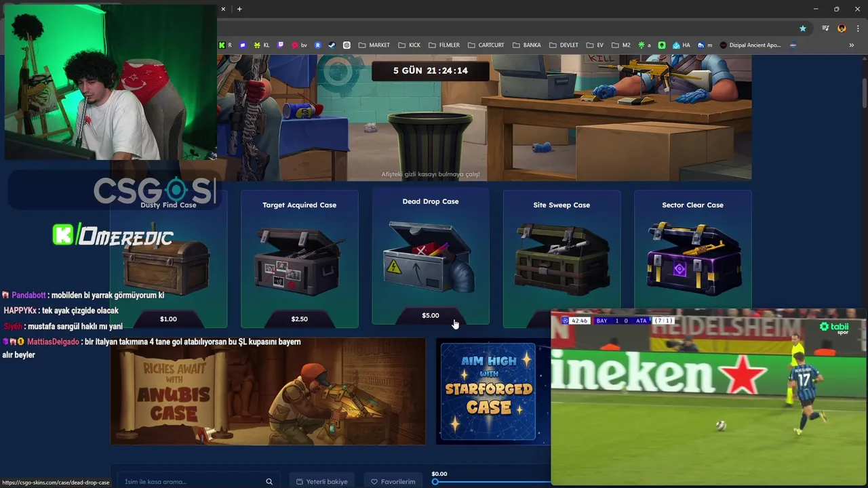Click the tabii spor logo in video overlay
Image resolution: width=868 pixels, height=488 pixels.
[x=834, y=328]
